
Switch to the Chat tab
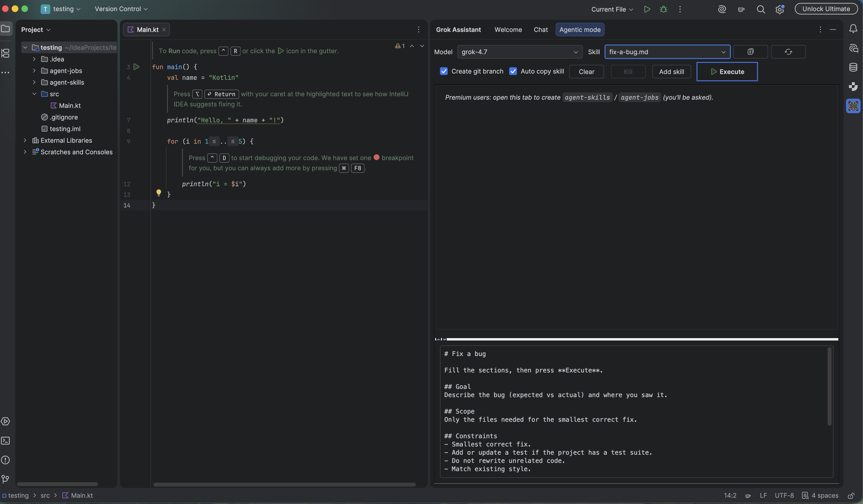click(x=541, y=30)
